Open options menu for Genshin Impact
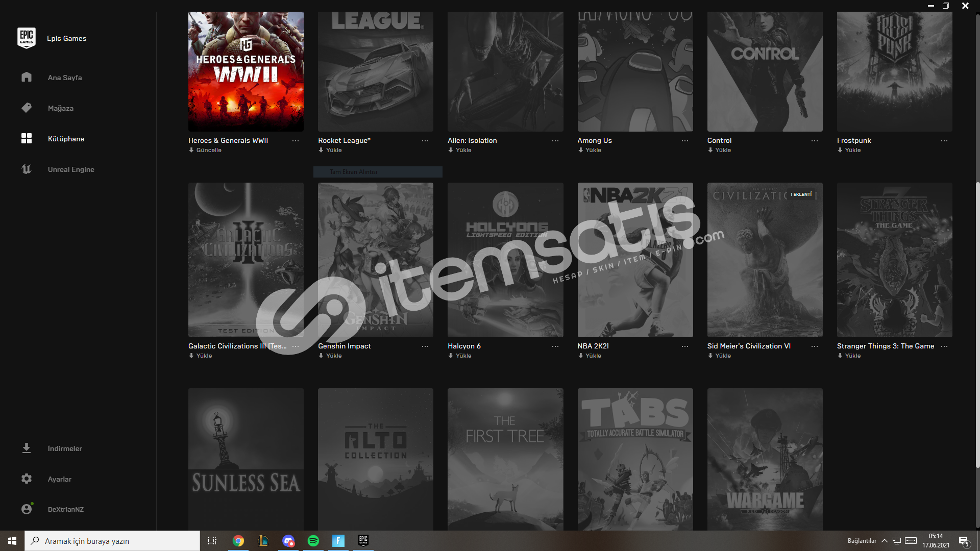The image size is (980, 551). coord(425,346)
